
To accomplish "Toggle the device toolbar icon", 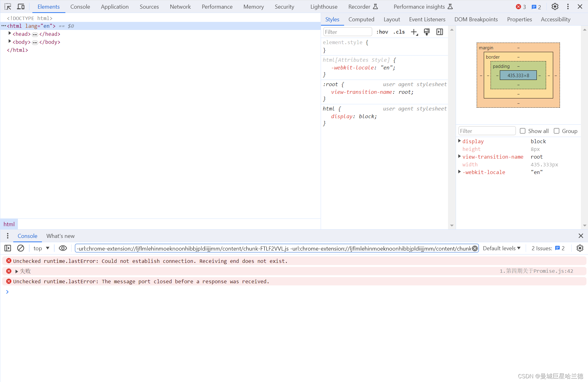I will tap(21, 6).
